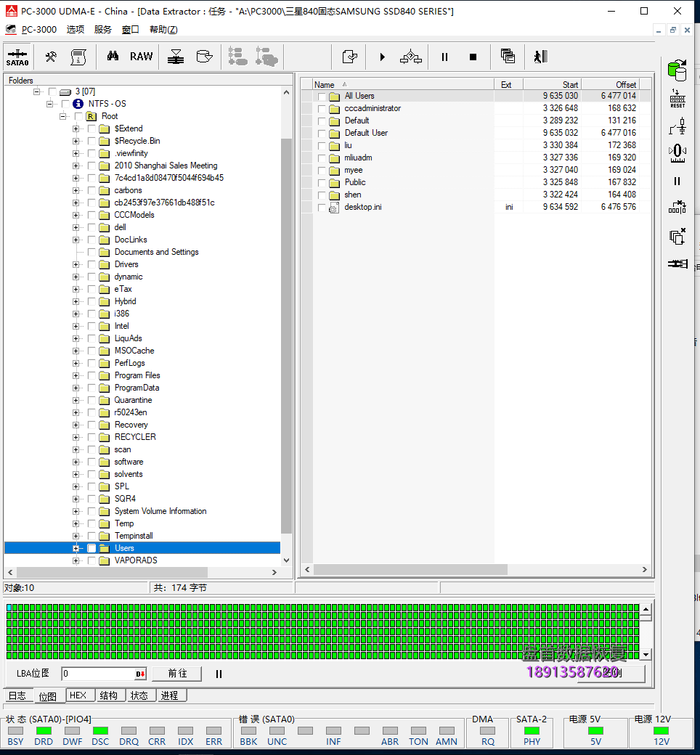Tick the Documents and Settings checkbox
Viewport: 700px width, 755px height.
click(x=91, y=253)
